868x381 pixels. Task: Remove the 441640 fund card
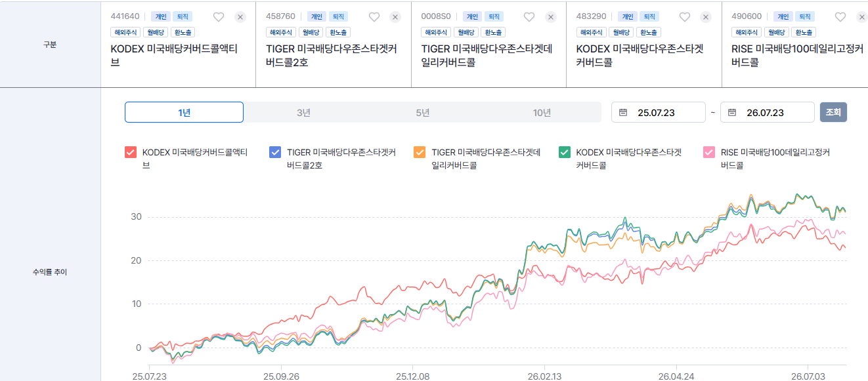[240, 17]
